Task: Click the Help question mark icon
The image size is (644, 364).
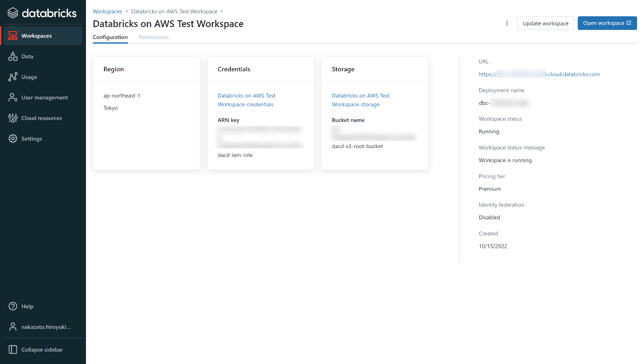Action: tap(13, 307)
